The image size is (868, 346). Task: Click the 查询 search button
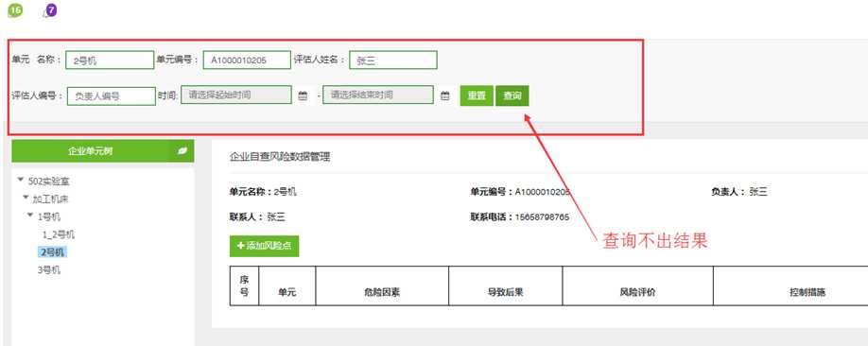click(512, 95)
